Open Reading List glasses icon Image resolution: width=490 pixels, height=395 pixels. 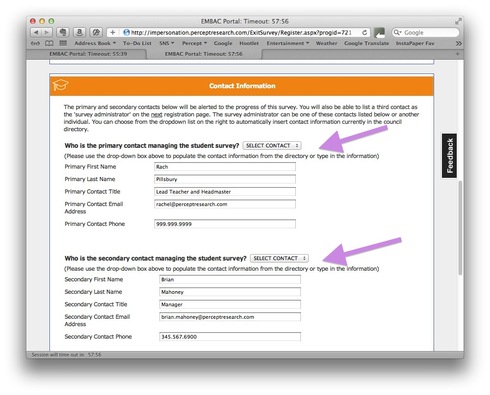35,43
